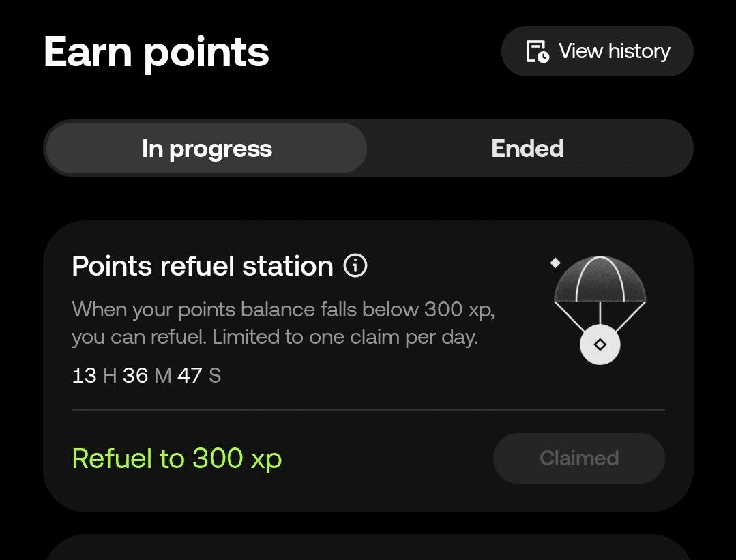Click the small sparkle diamond near parachute
The height and width of the screenshot is (560, 736).
[555, 263]
